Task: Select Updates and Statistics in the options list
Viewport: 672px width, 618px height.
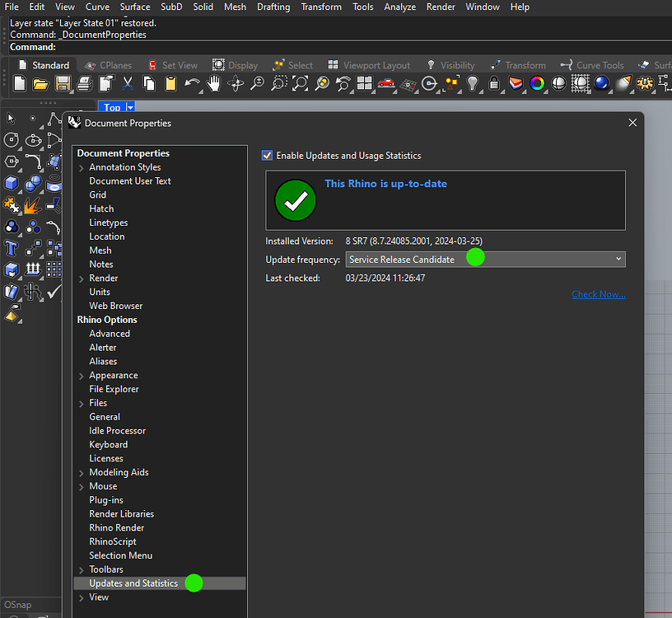Action: [x=132, y=583]
